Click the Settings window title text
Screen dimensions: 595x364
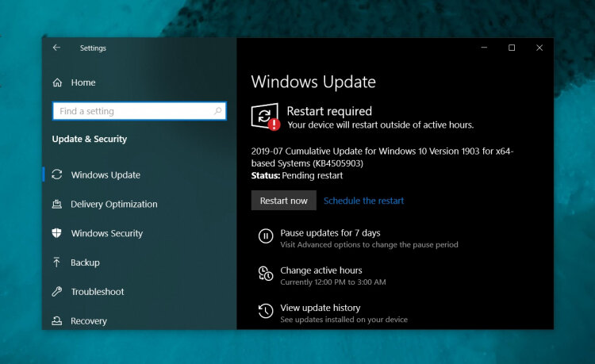tap(93, 48)
